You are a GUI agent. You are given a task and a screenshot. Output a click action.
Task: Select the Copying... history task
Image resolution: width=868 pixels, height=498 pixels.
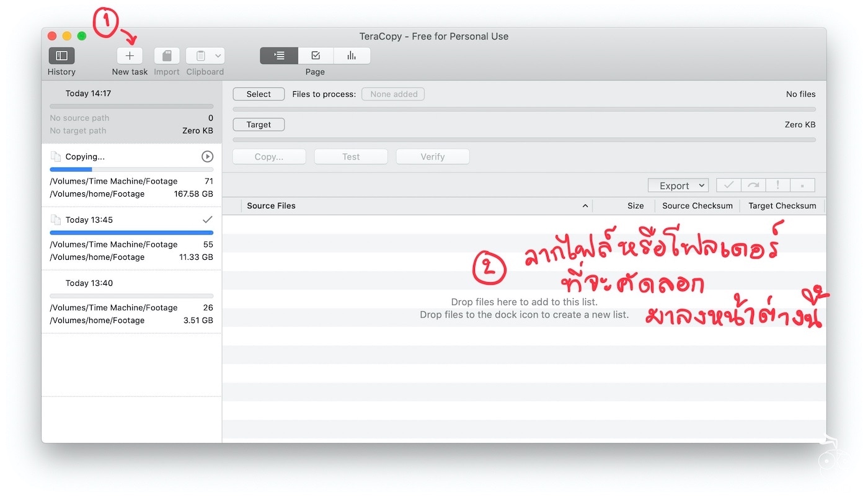click(x=131, y=176)
